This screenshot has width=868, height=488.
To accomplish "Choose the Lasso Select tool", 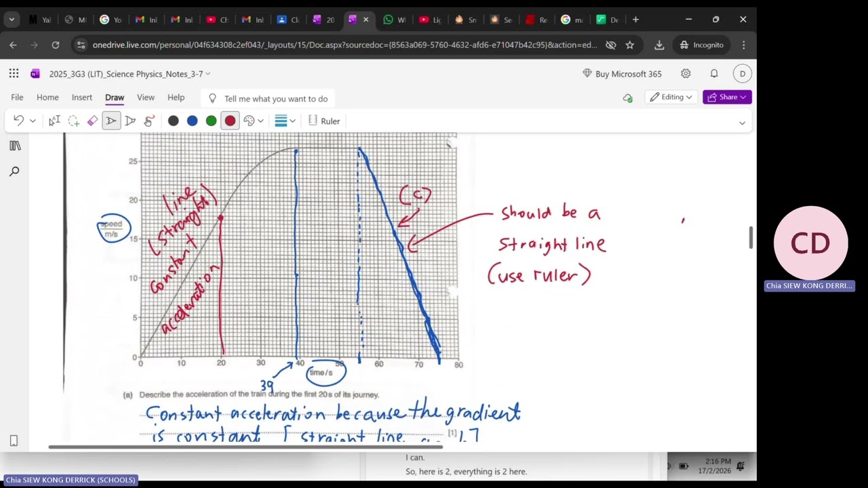I will click(x=73, y=121).
